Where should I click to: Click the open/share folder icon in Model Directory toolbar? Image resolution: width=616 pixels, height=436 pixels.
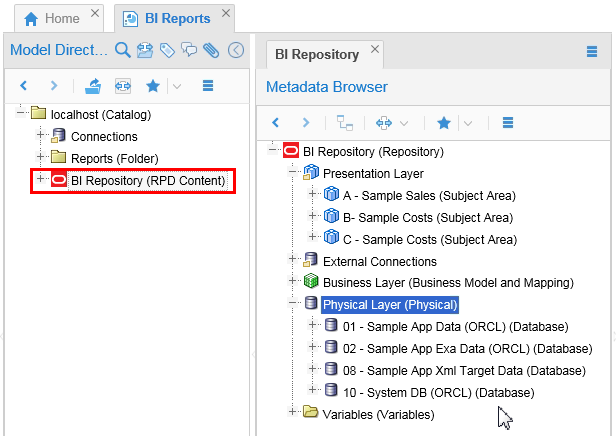tap(93, 86)
